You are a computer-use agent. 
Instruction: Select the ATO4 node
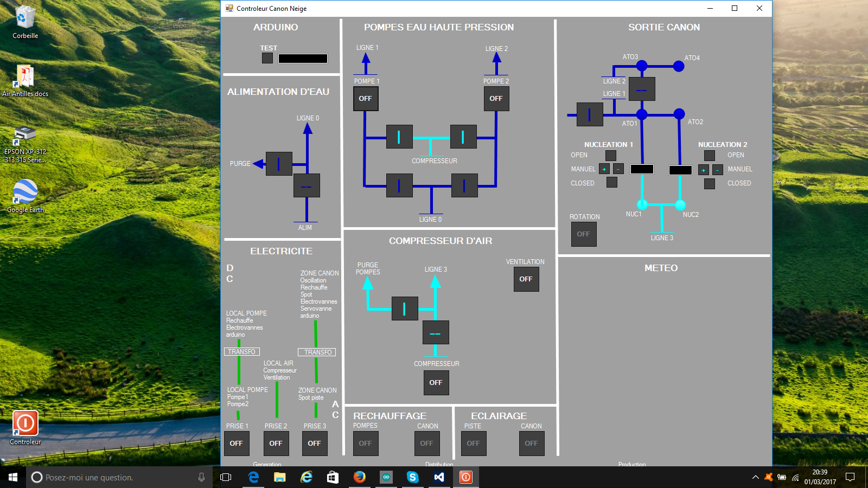679,66
